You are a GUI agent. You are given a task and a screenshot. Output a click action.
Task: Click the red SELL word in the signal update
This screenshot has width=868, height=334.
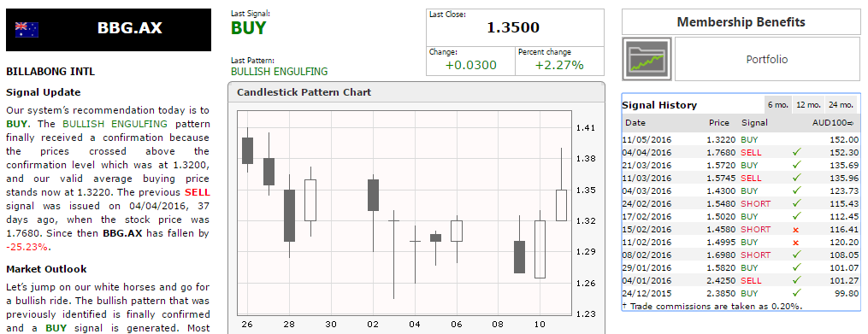point(197,192)
